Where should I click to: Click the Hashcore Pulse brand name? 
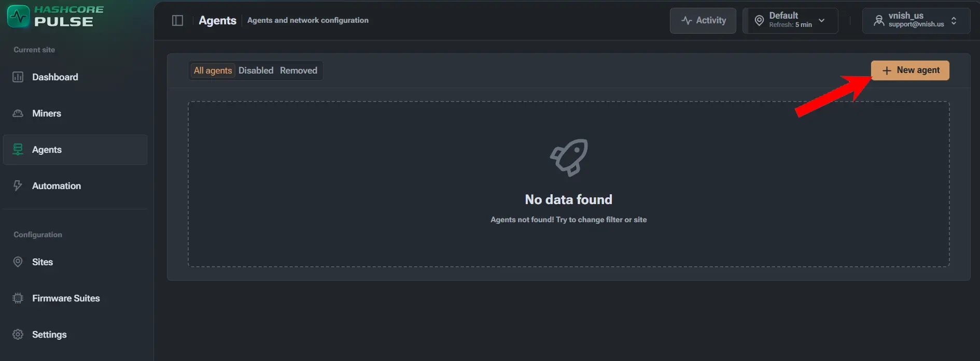click(69, 16)
